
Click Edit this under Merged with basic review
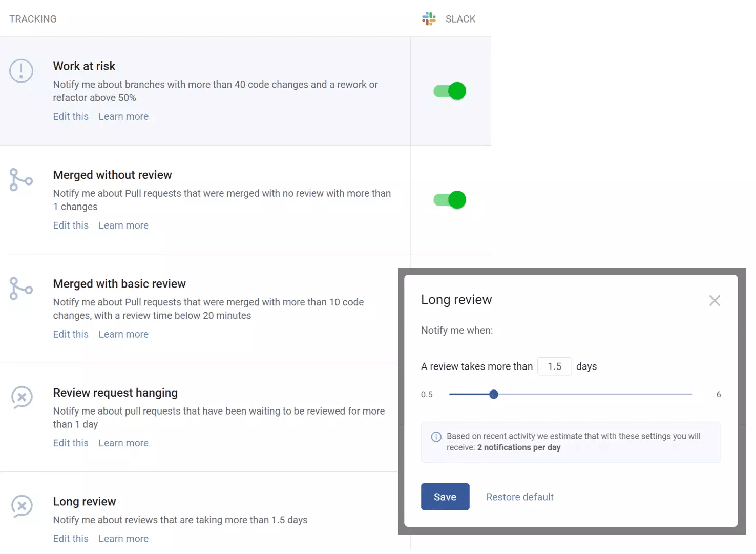tap(71, 334)
